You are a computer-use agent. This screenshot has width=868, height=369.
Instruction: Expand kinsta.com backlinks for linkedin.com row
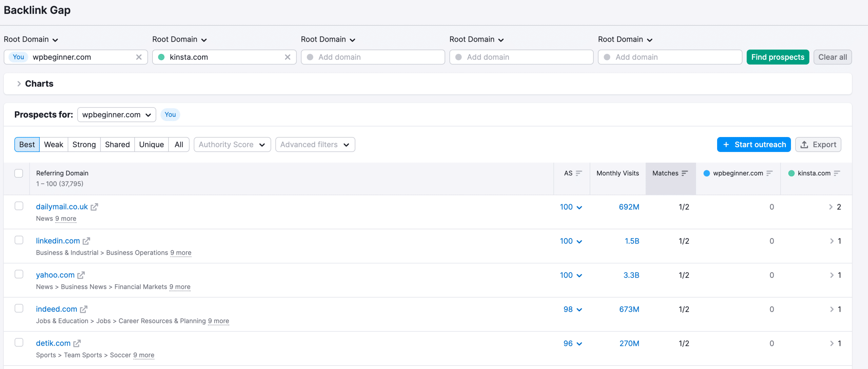tap(832, 241)
